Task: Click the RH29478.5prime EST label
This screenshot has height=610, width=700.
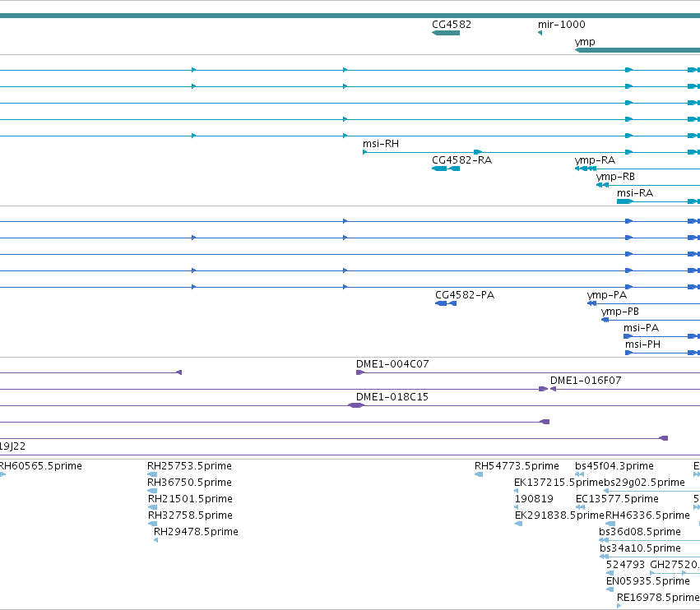Action: click(x=196, y=532)
